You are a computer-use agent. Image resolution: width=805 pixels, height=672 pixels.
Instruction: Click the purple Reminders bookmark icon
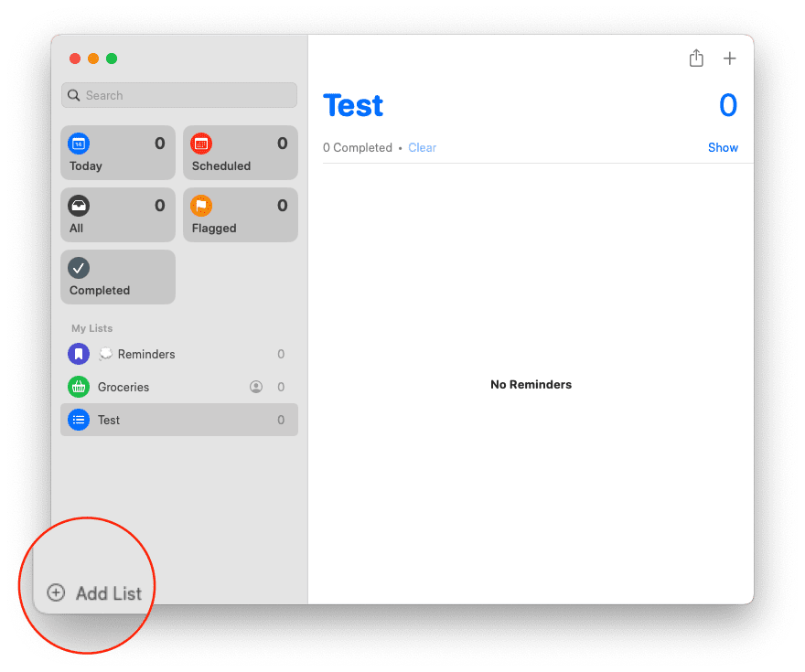79,354
